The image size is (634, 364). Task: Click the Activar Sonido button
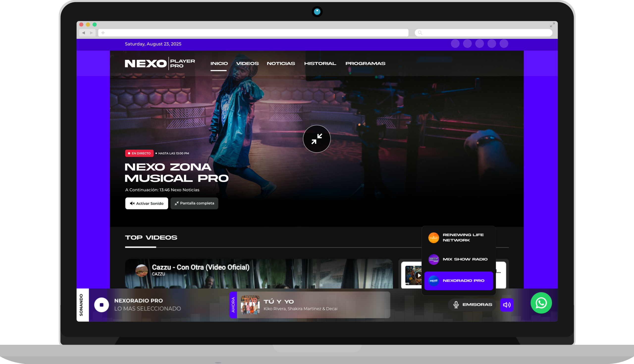147,203
